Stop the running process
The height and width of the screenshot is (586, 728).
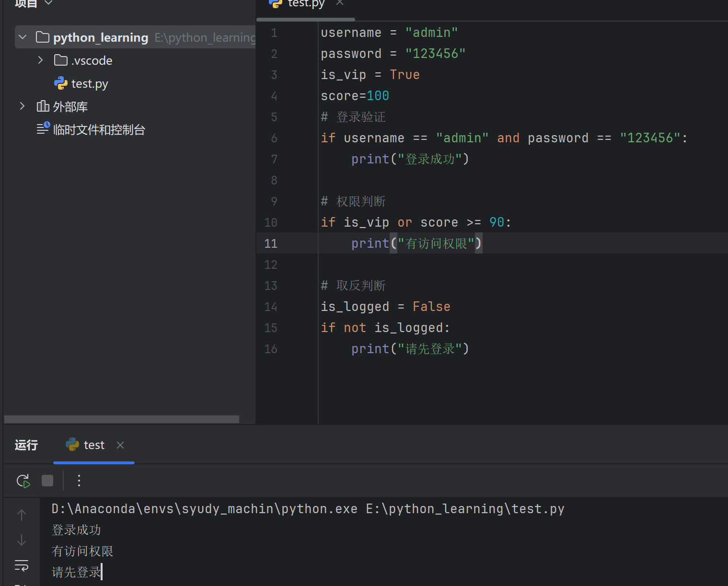point(47,481)
